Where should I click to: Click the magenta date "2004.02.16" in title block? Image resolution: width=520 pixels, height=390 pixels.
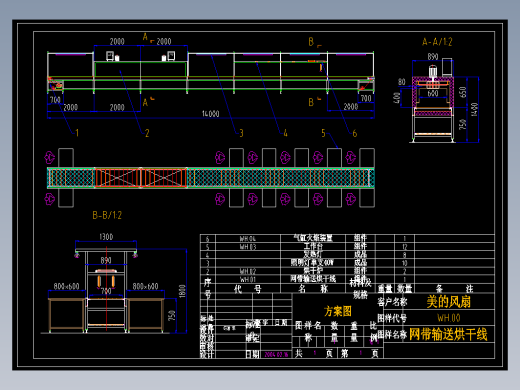click(x=276, y=354)
